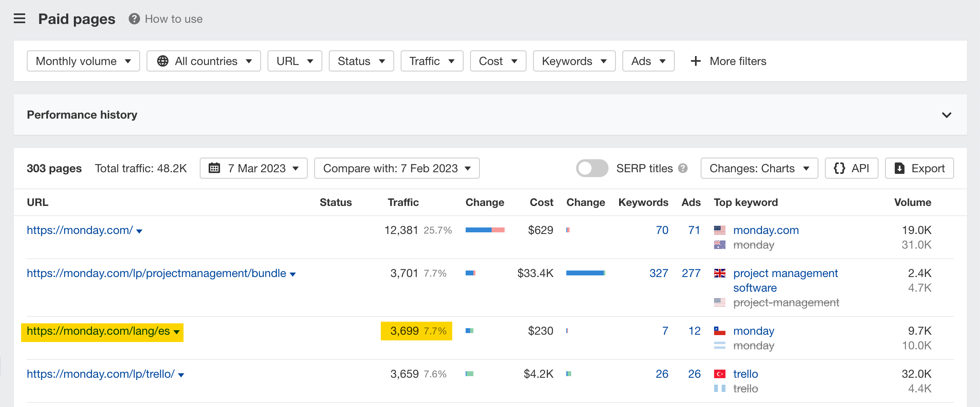Open the How to use help icon
Screen dimensions: 980x407
tap(134, 19)
